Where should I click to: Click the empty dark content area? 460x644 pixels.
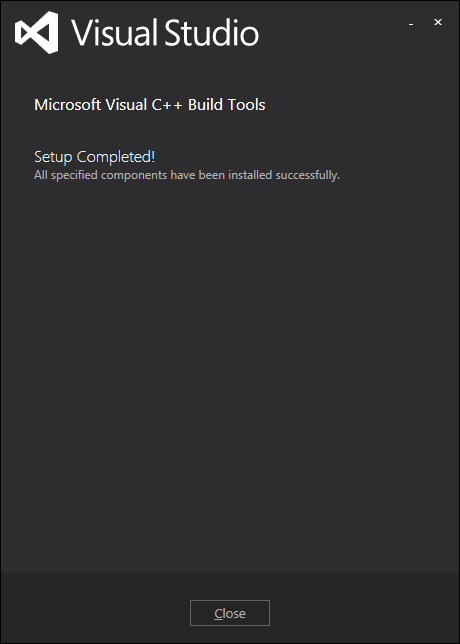[x=230, y=370]
